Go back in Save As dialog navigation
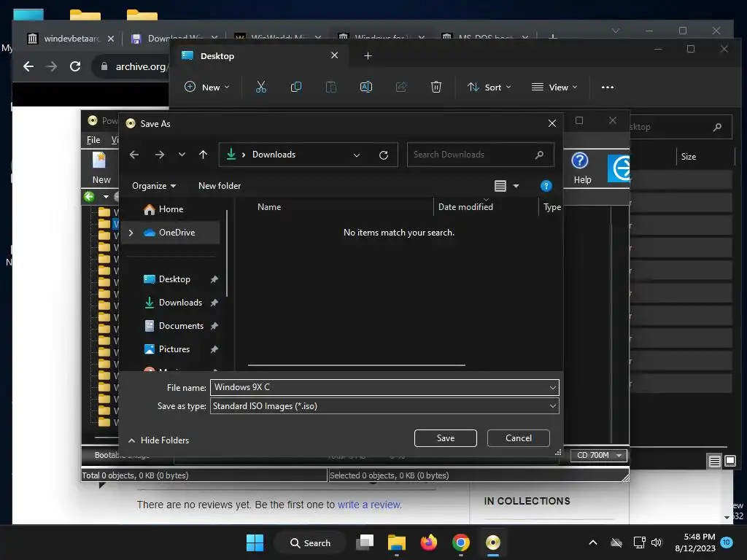 click(134, 155)
